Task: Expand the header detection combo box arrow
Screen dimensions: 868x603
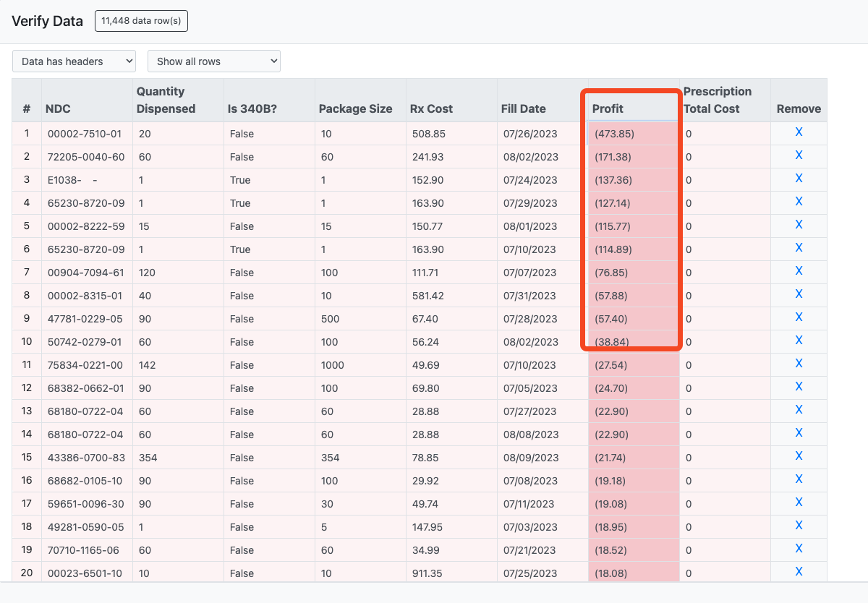Action: pyautogui.click(x=127, y=61)
